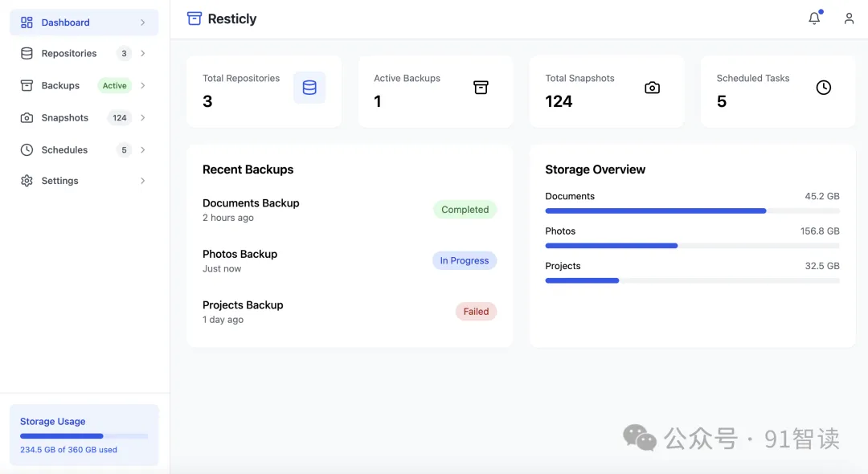868x474 pixels.
Task: Expand the Snapshots chevron arrow
Action: [143, 117]
